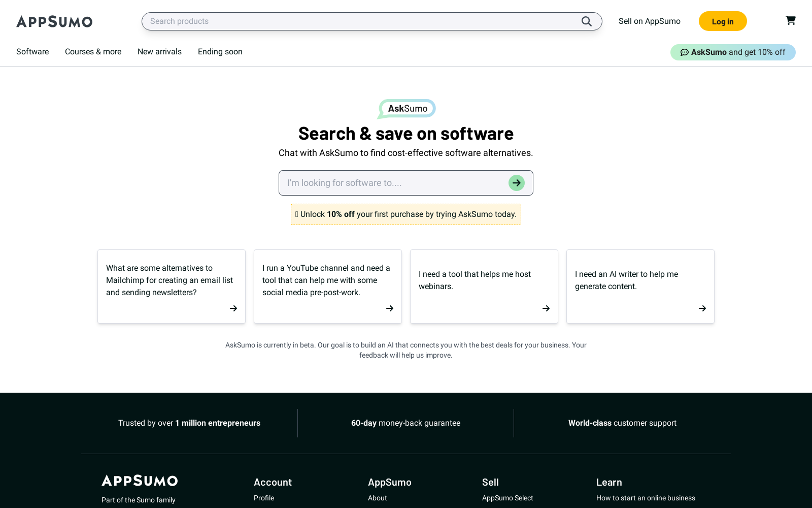The image size is (812, 508).
Task: Click the Learn footer heading
Action: [x=609, y=483]
